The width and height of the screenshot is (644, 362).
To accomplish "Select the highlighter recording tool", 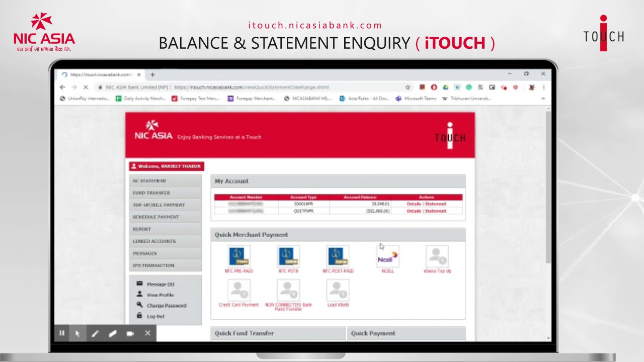I will [113, 333].
